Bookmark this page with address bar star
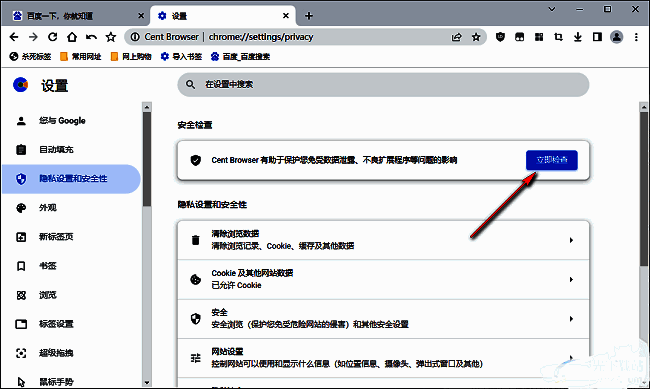Screen dimensions: 650x389 (x=476, y=37)
